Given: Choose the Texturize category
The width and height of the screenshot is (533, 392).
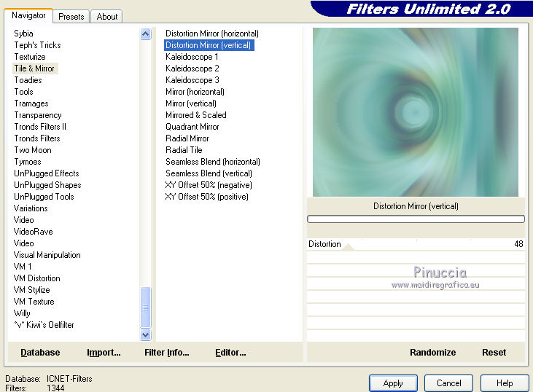Looking at the screenshot, I should (30, 57).
